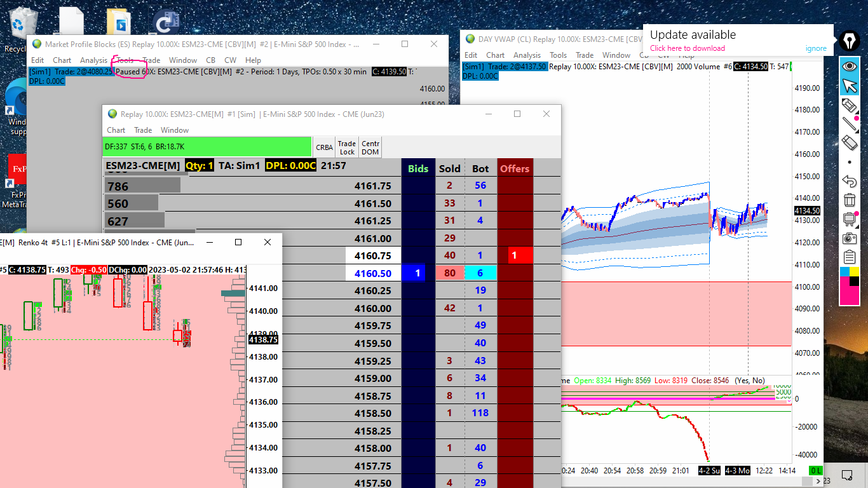This screenshot has width=868, height=488.
Task: Select the eraser tool in drawing toolbar
Action: point(850,143)
